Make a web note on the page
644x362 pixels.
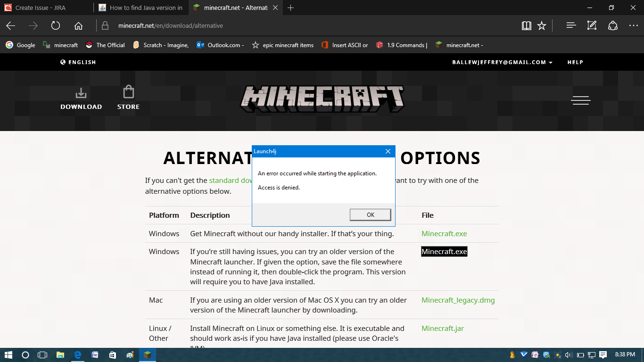point(592,26)
